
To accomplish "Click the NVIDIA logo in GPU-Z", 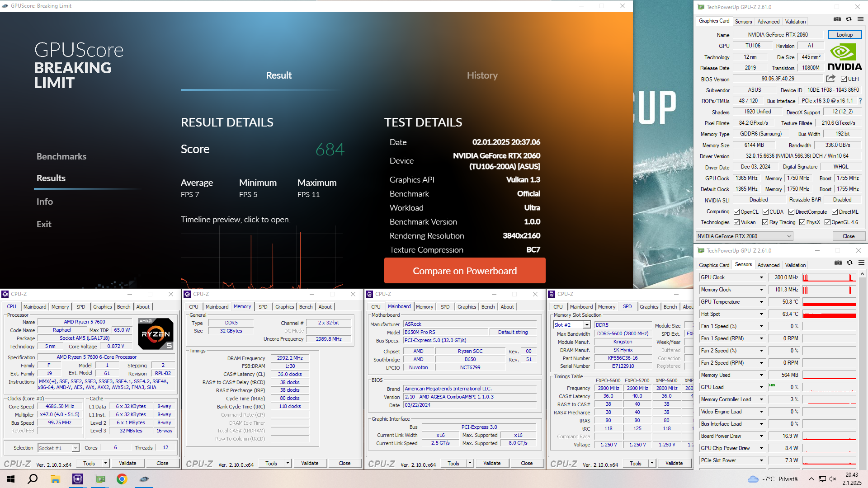I will click(844, 56).
